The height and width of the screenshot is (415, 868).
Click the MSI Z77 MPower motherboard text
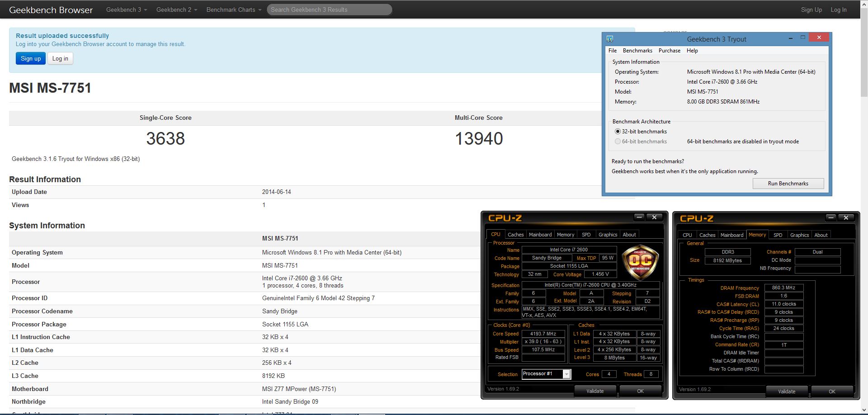point(299,389)
